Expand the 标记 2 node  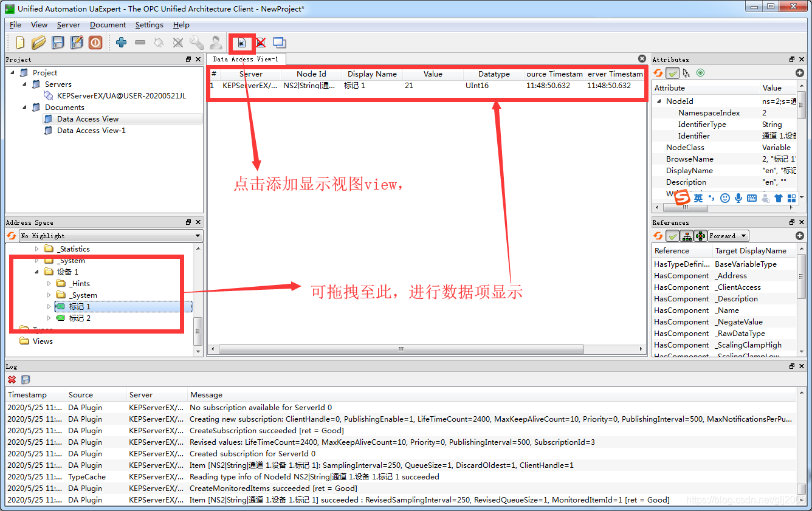49,318
